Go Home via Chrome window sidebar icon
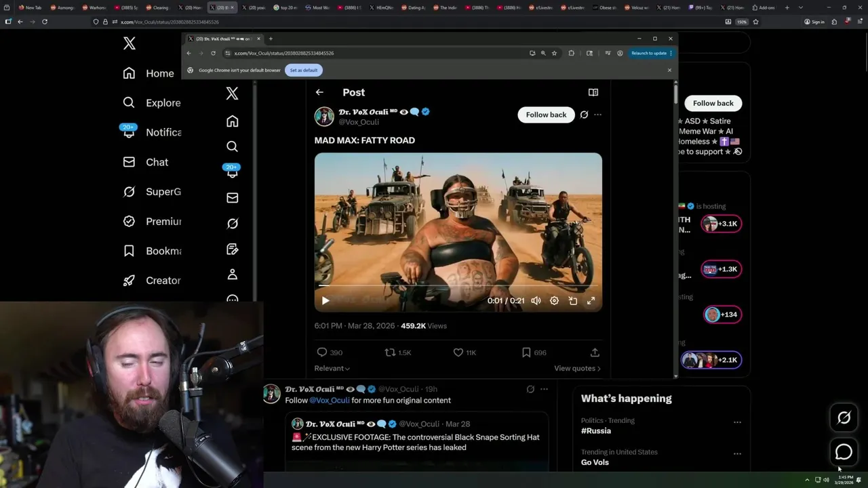This screenshot has height=488, width=868. 232,121
